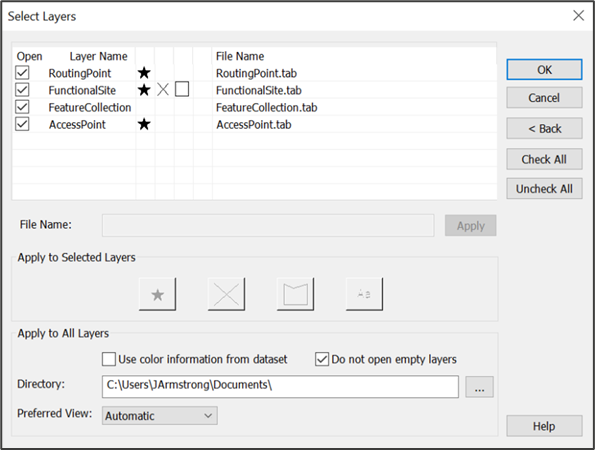Click the Directory path field

(280, 387)
